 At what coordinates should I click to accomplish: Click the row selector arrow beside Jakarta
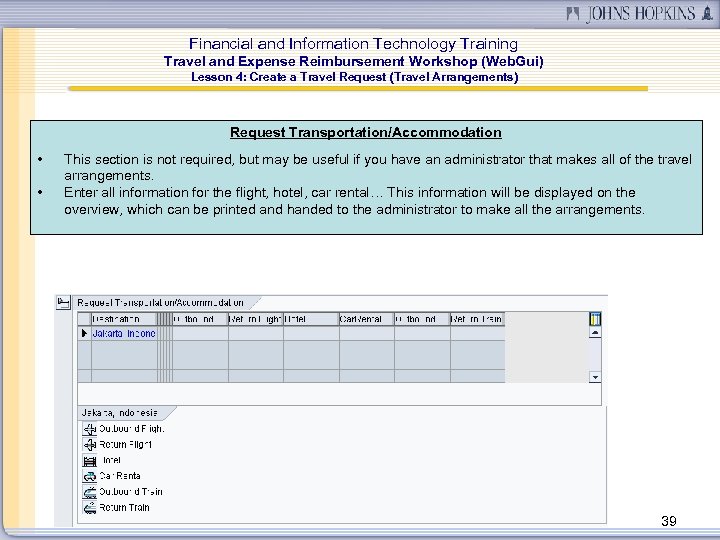[84, 333]
